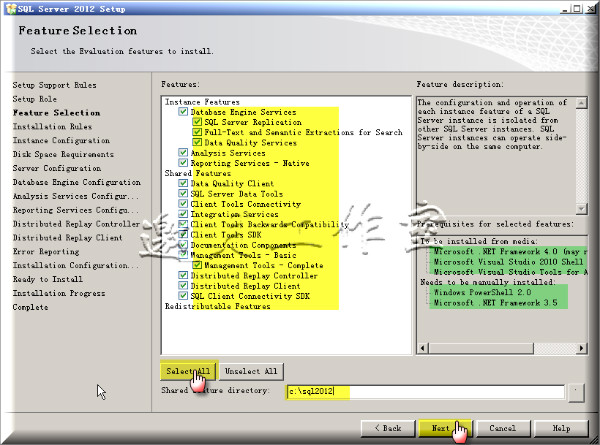This screenshot has height=445, width=600.
Task: Uncheck Database Engine Services checkbox
Action: 183,112
